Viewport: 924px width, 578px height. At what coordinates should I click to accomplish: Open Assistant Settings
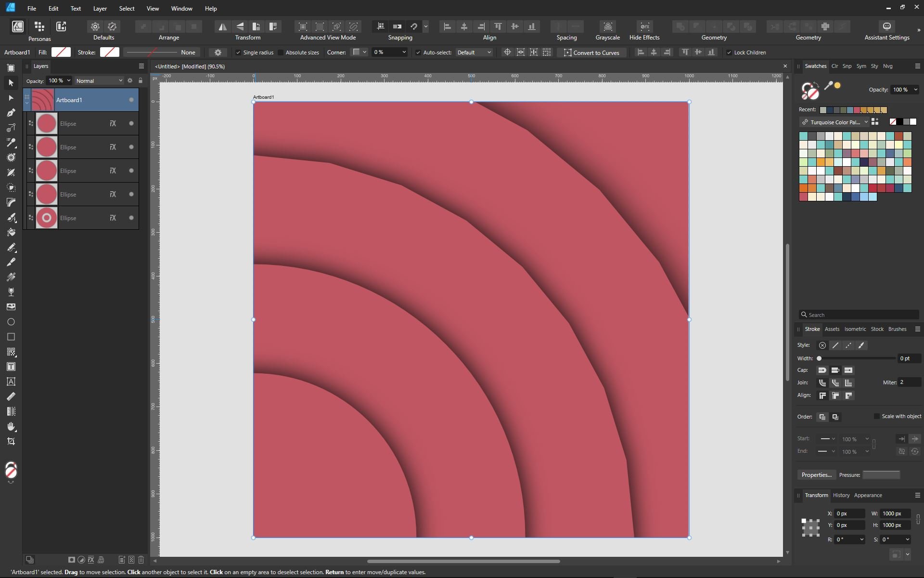(x=886, y=26)
